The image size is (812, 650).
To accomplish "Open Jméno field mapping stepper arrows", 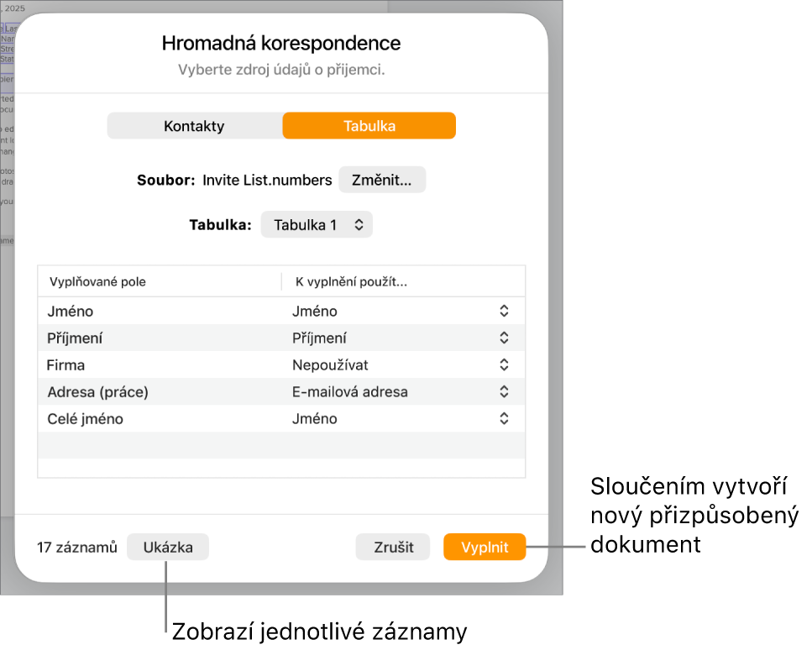I will tap(504, 311).
